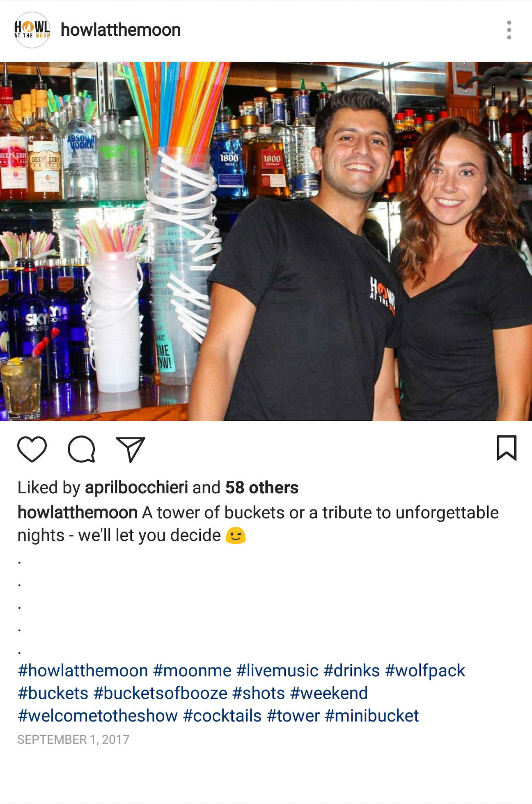Open the #bucketsofbooze hashtag
This screenshot has height=804, width=532.
click(161, 694)
